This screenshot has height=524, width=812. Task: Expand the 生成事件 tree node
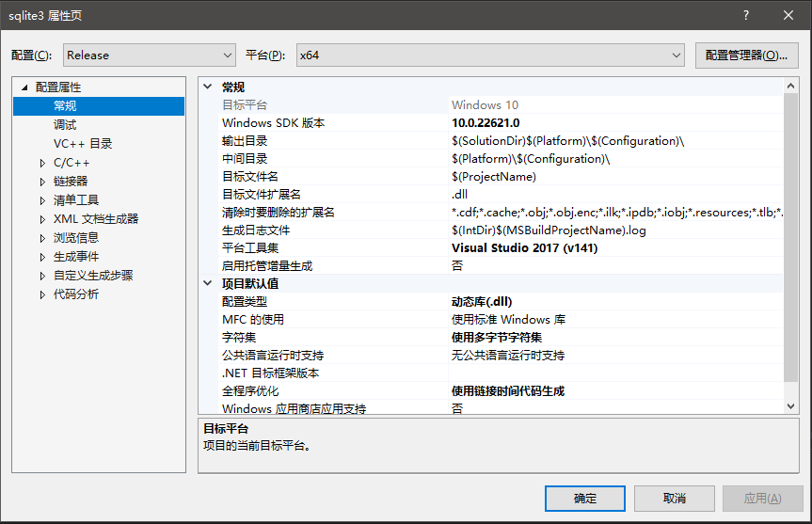(42, 257)
